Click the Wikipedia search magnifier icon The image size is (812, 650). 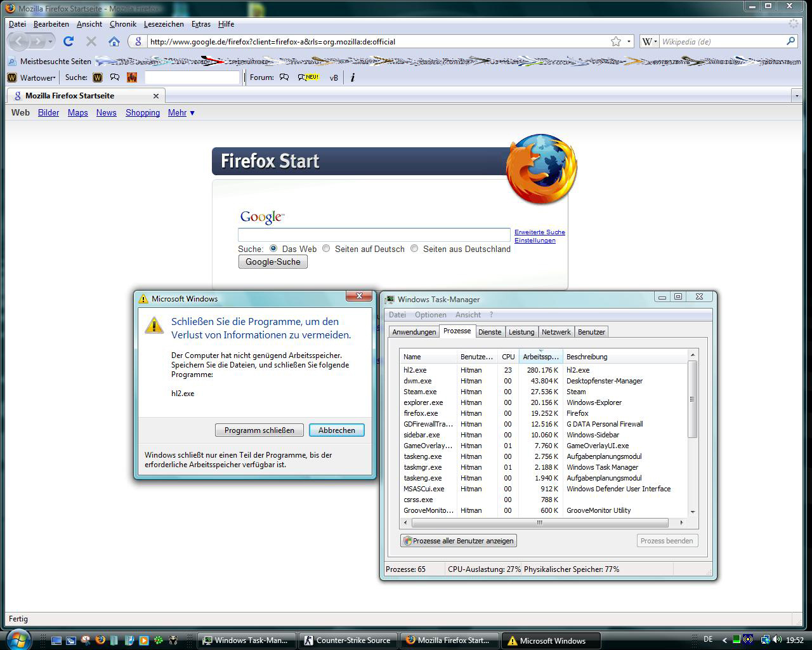click(x=790, y=41)
